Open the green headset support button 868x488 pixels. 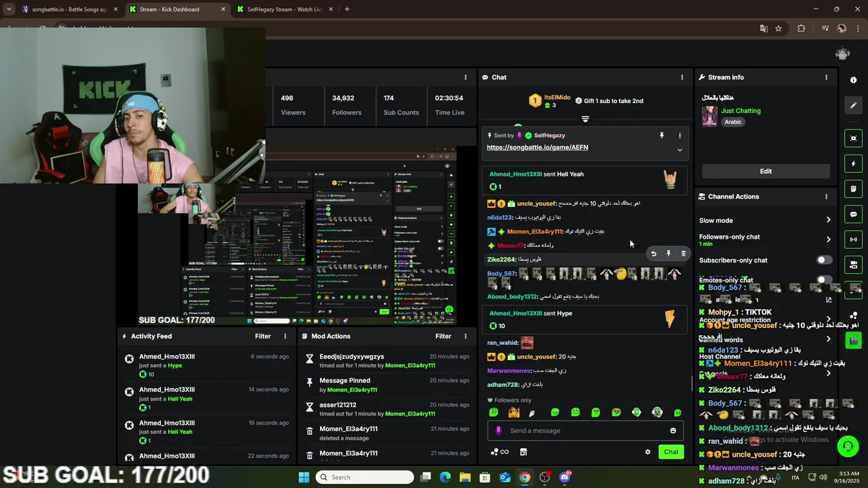847,446
